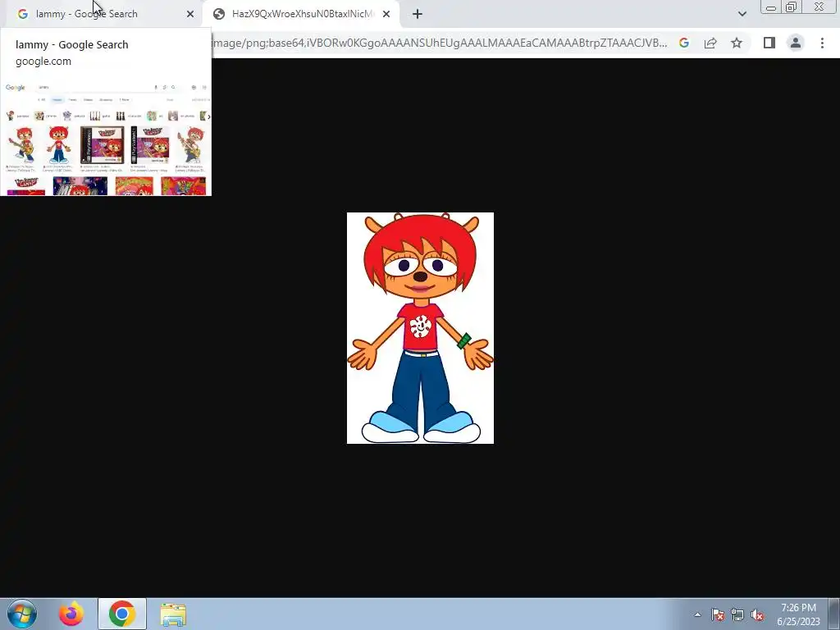Select the HazX9Qx image tab
The width and height of the screenshot is (840, 630).
point(302,14)
